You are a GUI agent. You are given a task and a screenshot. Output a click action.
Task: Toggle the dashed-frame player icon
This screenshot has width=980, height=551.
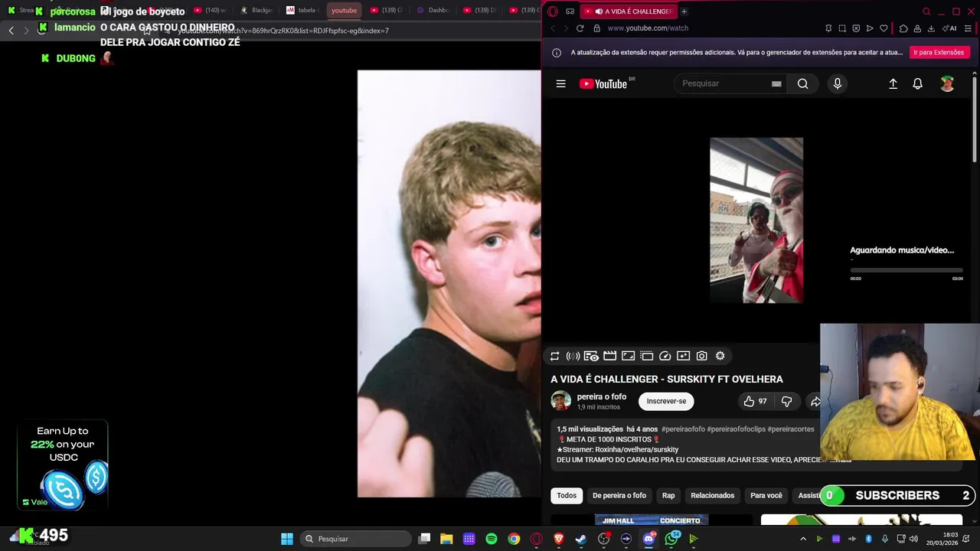point(646,356)
